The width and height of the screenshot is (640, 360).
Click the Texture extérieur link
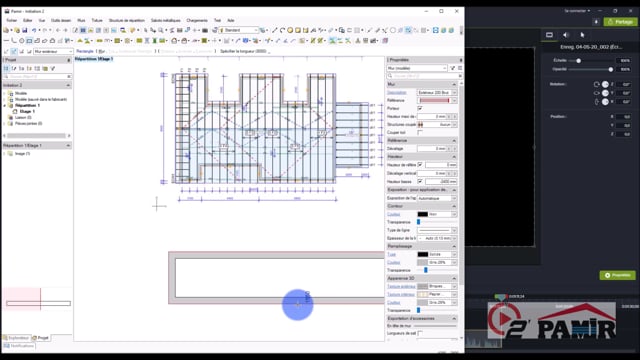click(x=401, y=286)
